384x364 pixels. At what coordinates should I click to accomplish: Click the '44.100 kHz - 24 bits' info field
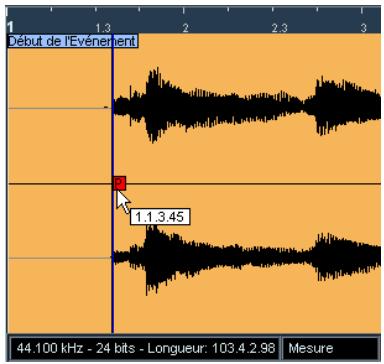tap(144, 348)
